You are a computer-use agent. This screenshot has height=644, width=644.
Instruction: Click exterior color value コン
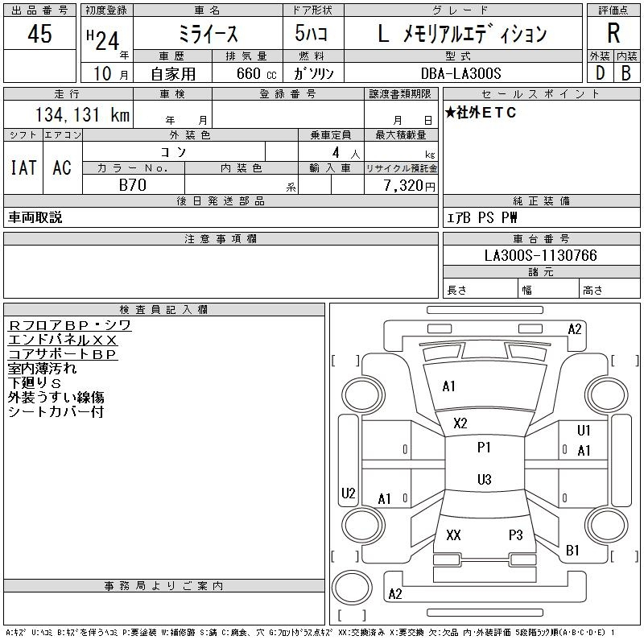point(173,152)
